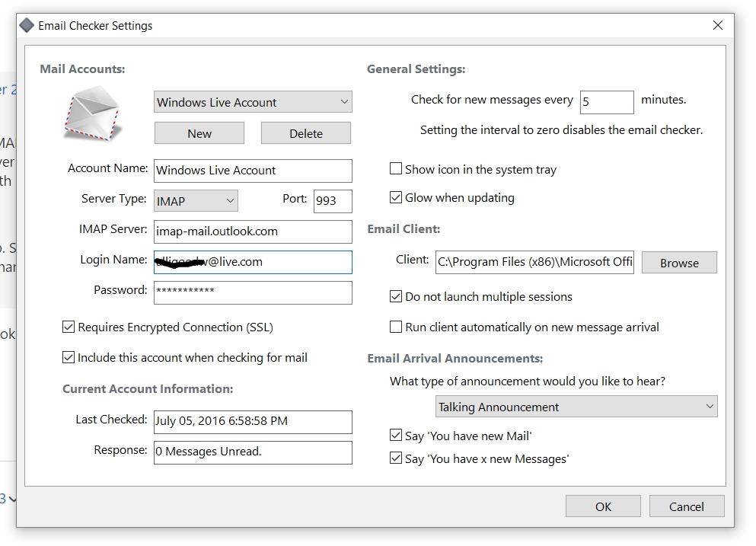Click the New account button

coord(199,133)
